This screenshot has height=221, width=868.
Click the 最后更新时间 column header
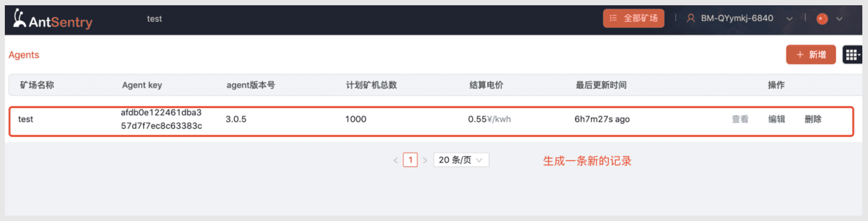coord(601,85)
